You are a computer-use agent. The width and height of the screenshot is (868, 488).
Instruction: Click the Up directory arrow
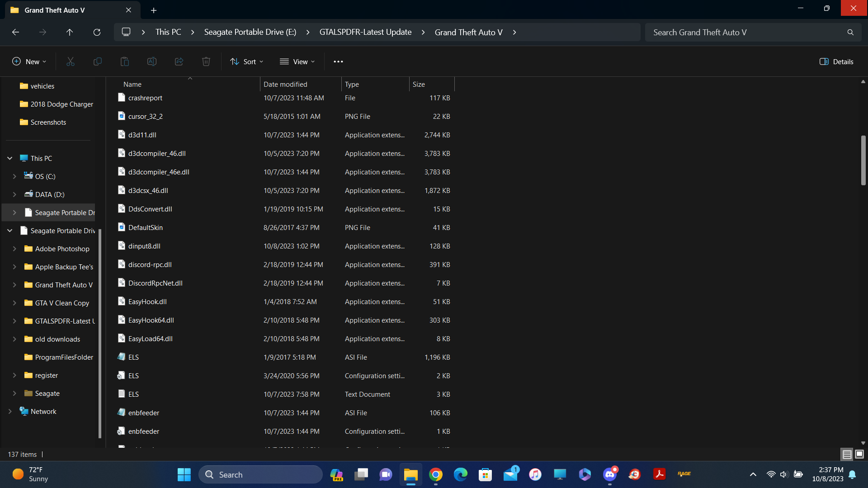pos(70,32)
